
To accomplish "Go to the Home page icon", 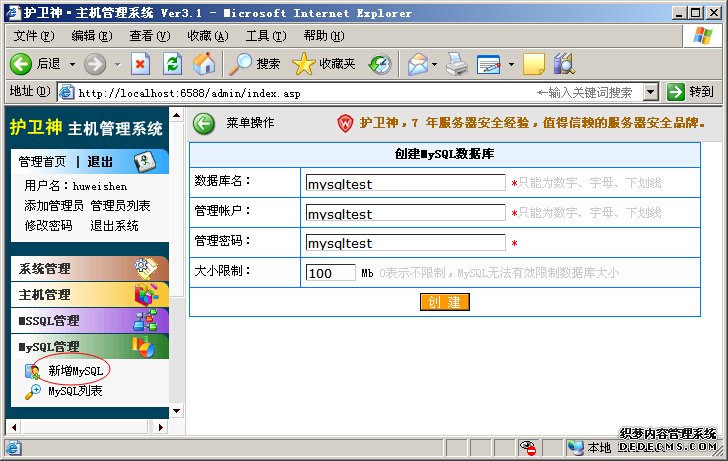I will coord(204,64).
